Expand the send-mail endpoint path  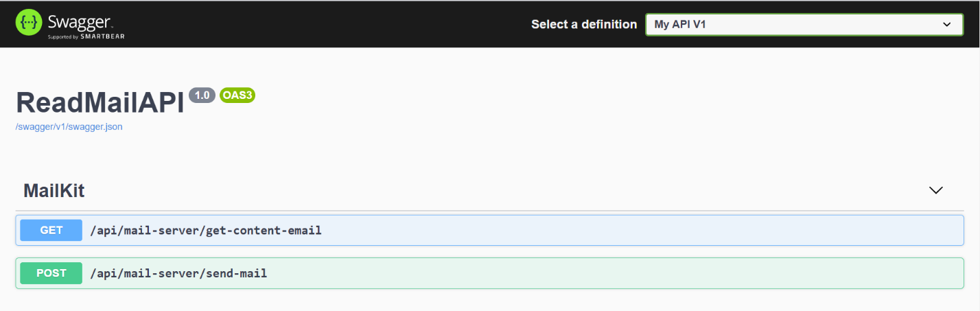178,273
